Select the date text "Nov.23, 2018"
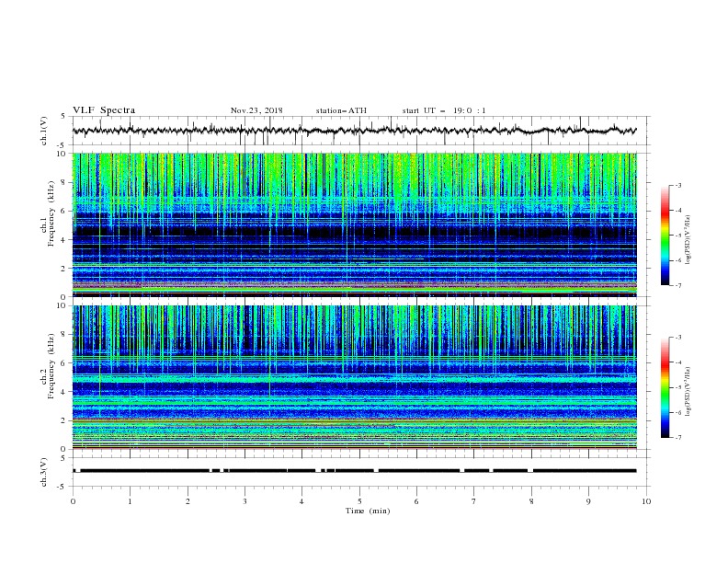The height and width of the screenshot is (563, 728). click(x=256, y=110)
